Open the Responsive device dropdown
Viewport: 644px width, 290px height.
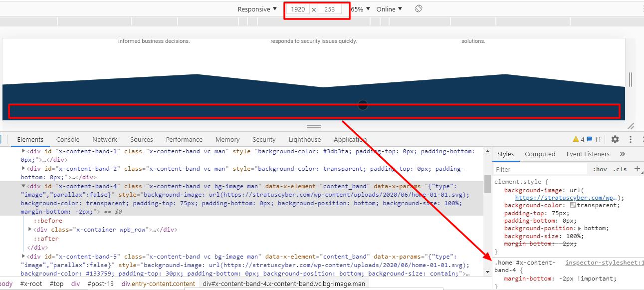point(257,9)
